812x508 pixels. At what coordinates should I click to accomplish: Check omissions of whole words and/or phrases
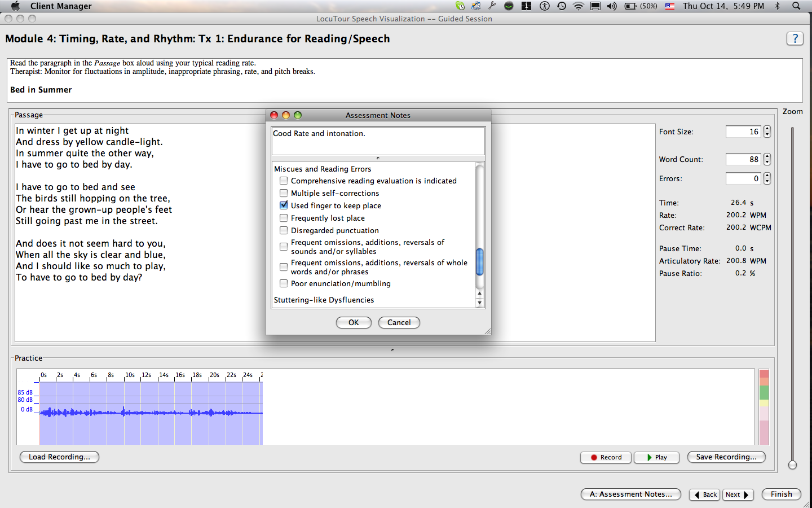point(284,267)
